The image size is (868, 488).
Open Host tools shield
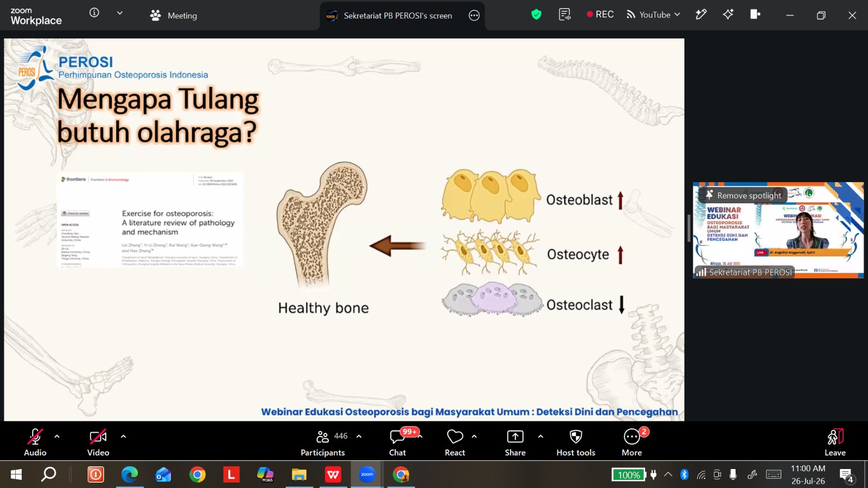coord(576,442)
